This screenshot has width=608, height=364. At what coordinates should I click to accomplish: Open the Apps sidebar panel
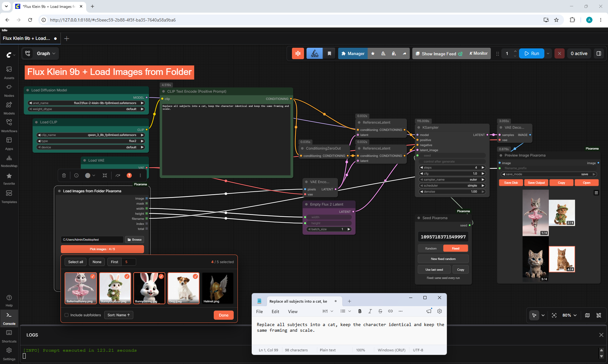coord(9,144)
